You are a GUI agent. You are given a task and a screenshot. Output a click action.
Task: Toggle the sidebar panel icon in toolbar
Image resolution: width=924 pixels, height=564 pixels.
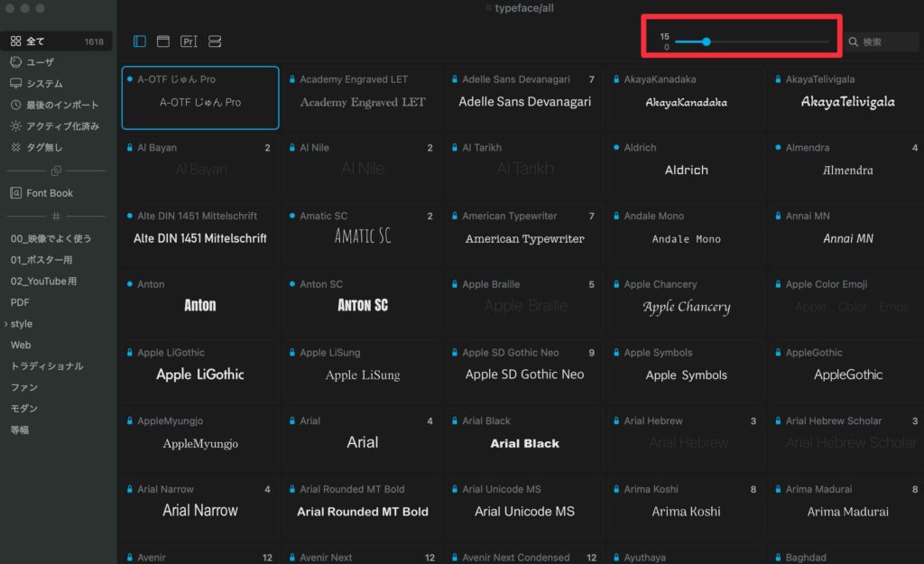140,42
